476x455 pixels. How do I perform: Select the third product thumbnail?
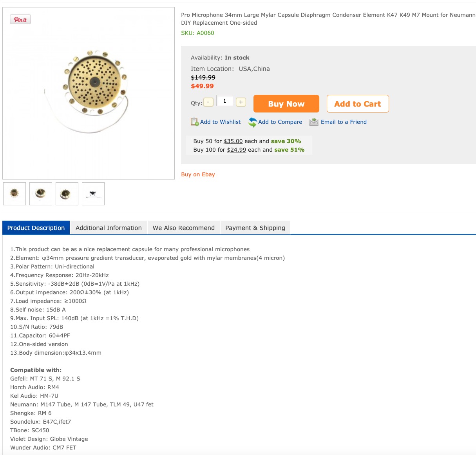point(67,194)
